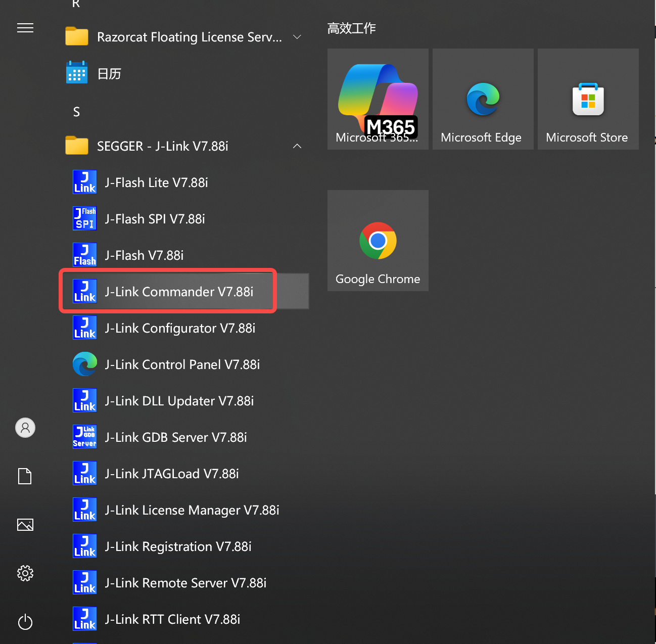Open Documents icon in Start sidebar
Image resolution: width=656 pixels, height=644 pixels.
(x=25, y=476)
